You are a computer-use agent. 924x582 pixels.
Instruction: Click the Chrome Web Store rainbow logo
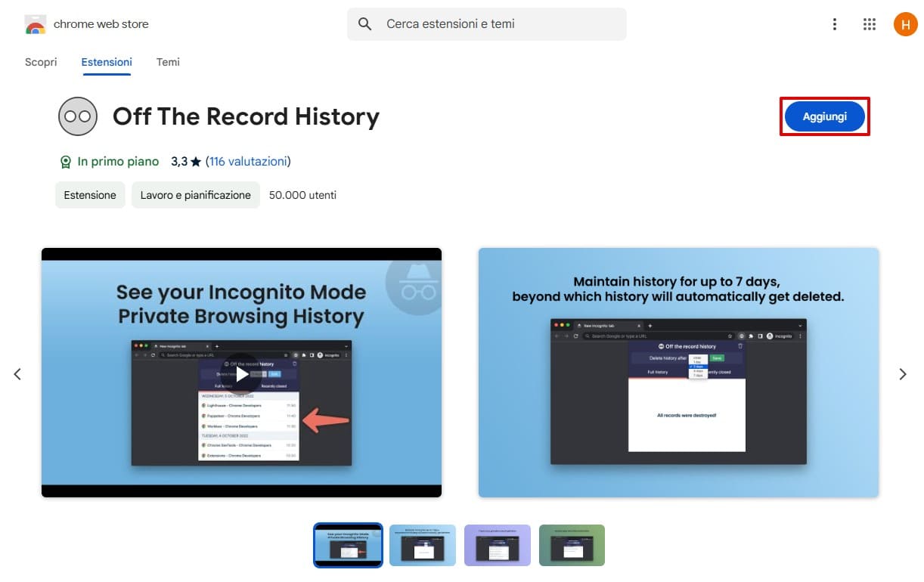[35, 24]
